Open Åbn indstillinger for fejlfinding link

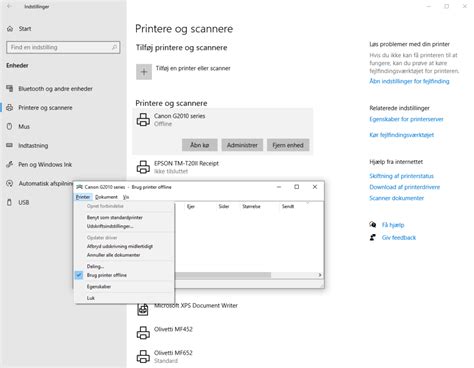coord(409,81)
